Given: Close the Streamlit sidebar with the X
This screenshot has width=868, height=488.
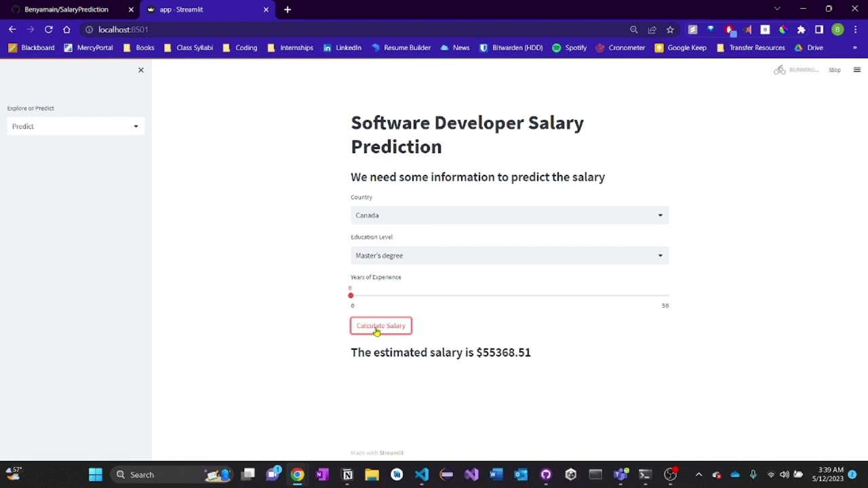Looking at the screenshot, I should click(x=141, y=70).
